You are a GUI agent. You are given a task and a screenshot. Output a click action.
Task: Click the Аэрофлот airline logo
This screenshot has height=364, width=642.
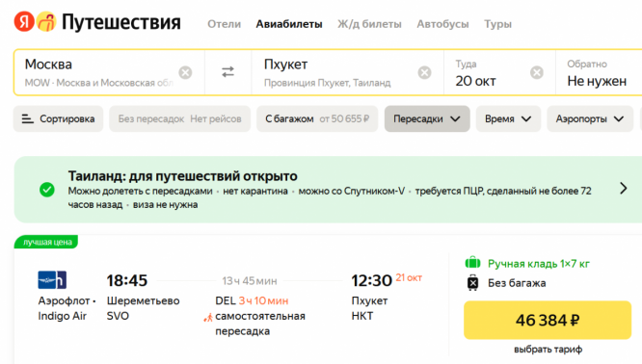pos(52,280)
